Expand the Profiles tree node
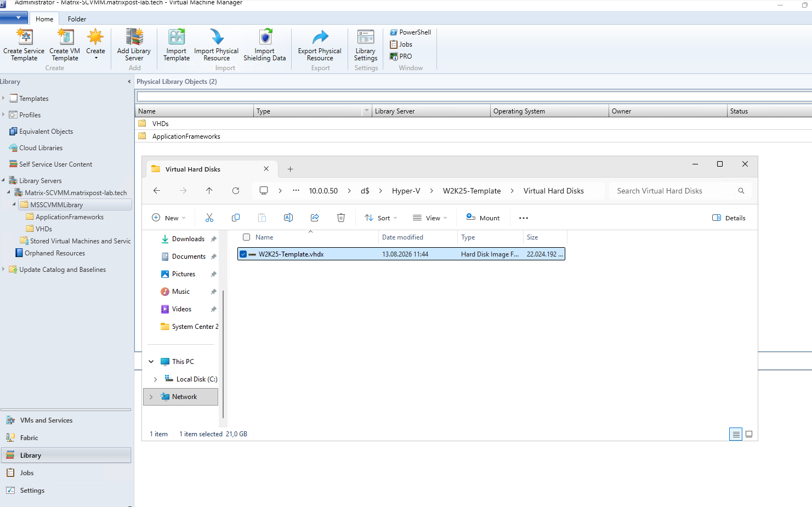The width and height of the screenshot is (812, 507). (x=3, y=115)
